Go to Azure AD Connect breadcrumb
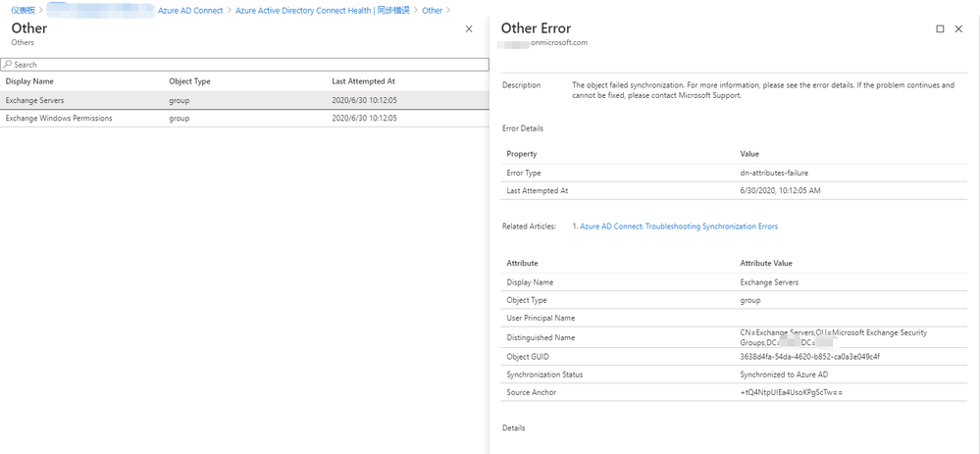The image size is (980, 454). click(190, 11)
